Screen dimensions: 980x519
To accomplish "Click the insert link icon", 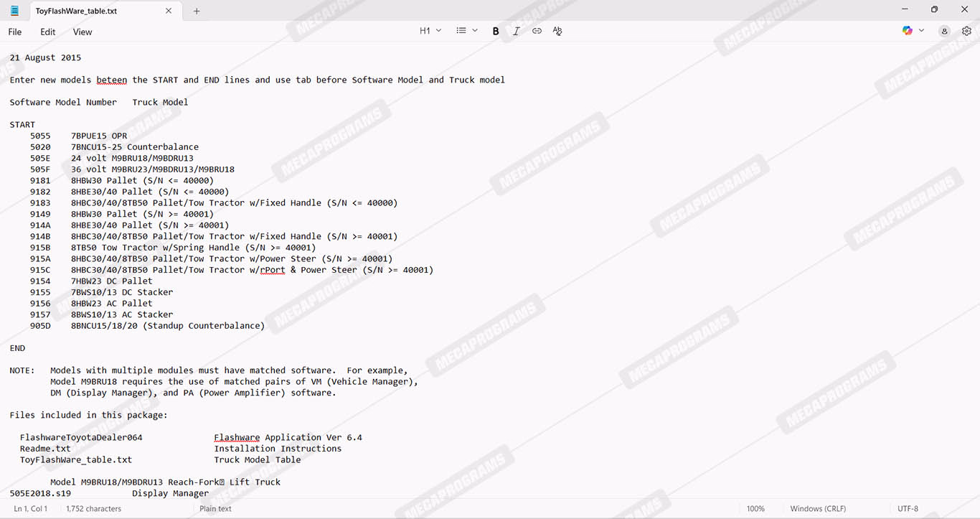I will tap(537, 31).
